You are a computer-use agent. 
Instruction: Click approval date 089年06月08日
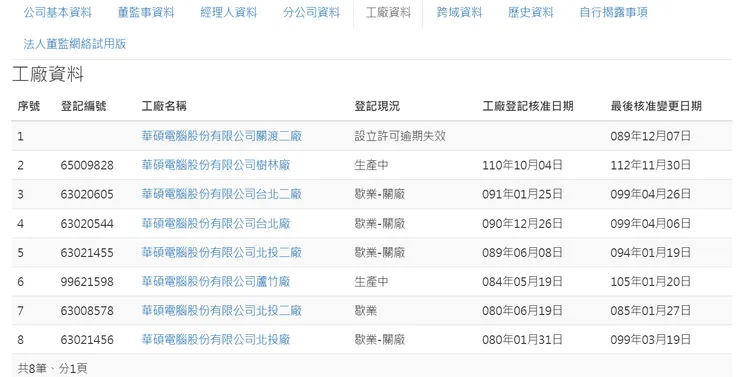[522, 253]
